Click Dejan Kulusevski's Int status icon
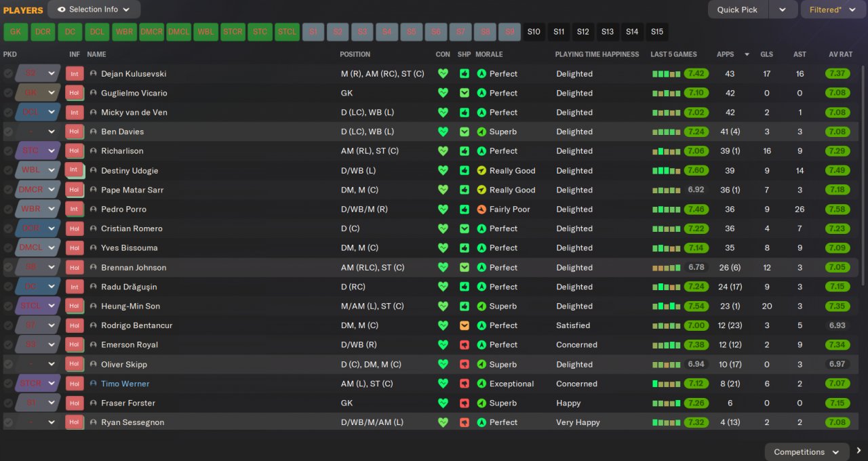Viewport: 868px width, 461px height. [x=74, y=73]
